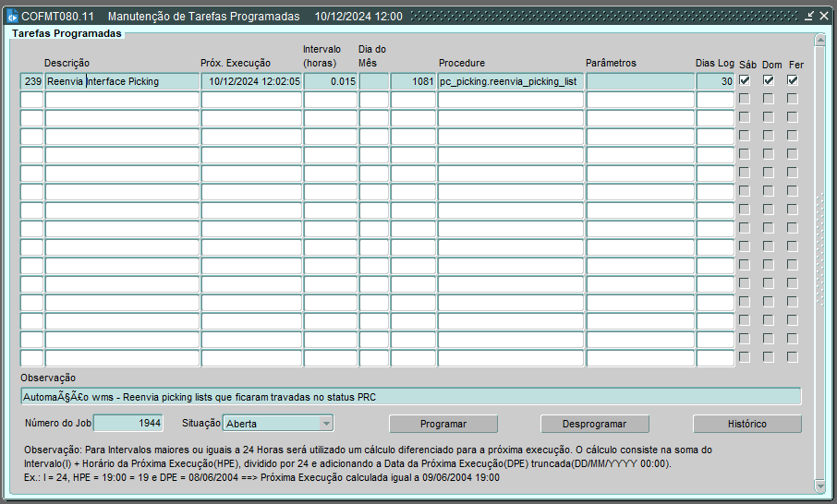Click the Intervalo field showing 0.015
Screen dimensions: 837x504
[330, 81]
